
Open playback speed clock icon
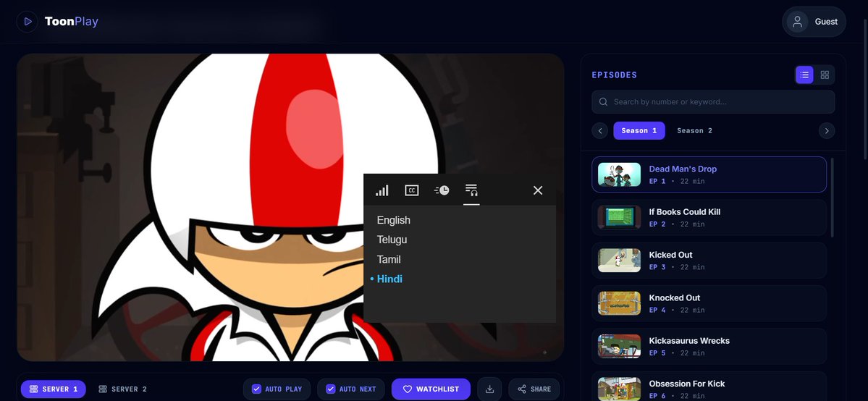click(x=442, y=190)
